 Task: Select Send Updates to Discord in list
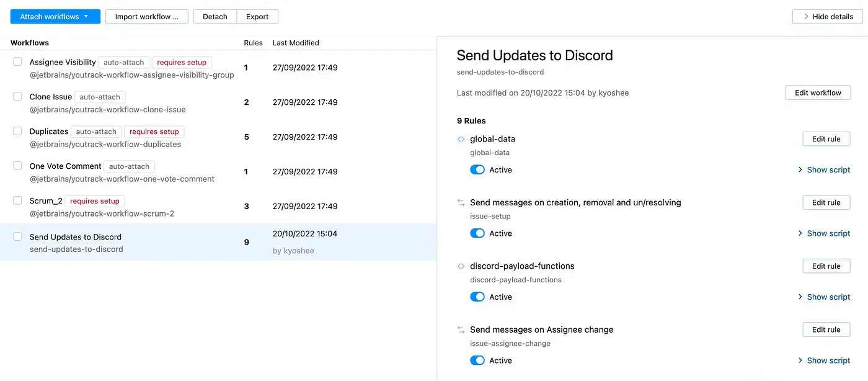tap(76, 237)
